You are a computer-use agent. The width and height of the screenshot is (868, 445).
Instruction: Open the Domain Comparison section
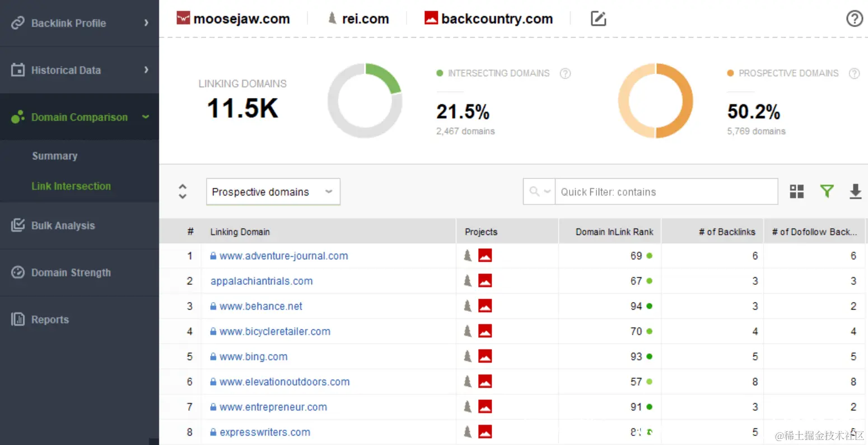click(80, 117)
